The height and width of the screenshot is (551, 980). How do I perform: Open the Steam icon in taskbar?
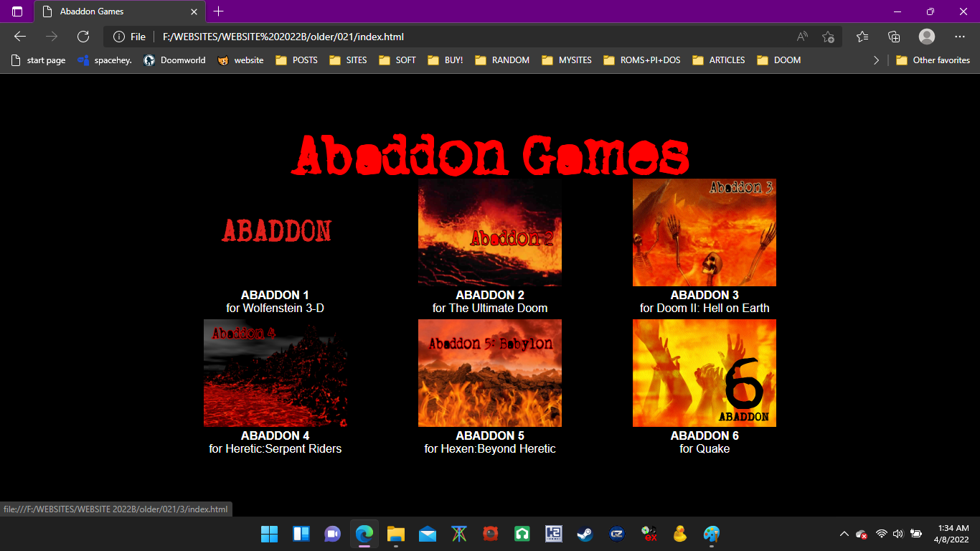(585, 534)
